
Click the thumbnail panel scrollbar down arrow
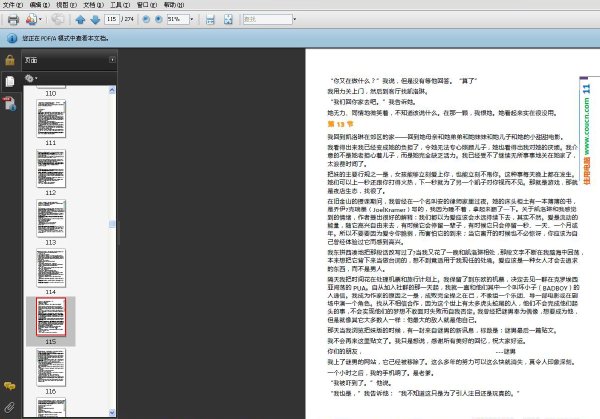(x=112, y=412)
